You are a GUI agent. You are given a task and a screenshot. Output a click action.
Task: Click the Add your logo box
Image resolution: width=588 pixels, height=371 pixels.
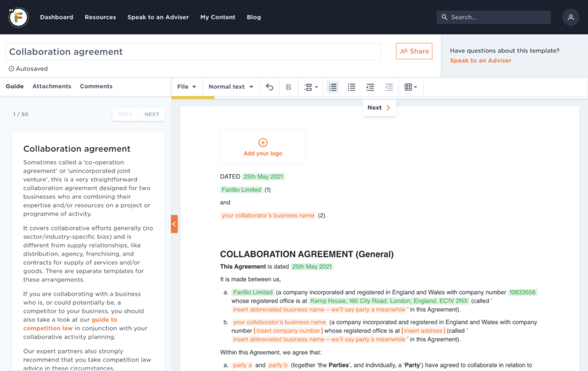pyautogui.click(x=263, y=146)
